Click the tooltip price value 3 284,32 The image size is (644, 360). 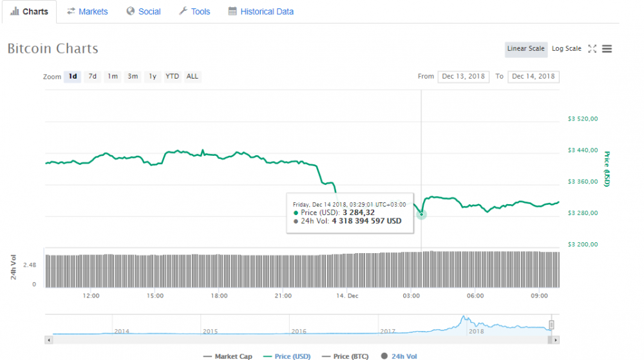359,213
